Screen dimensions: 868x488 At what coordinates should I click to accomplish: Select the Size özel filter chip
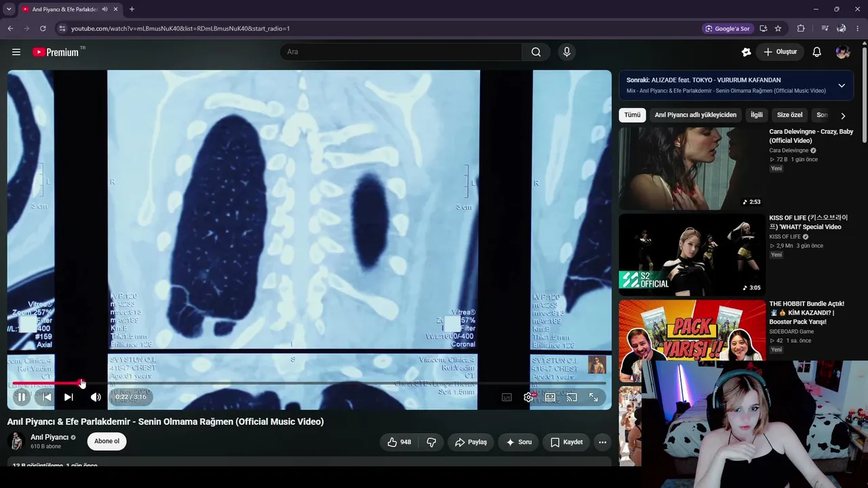point(789,115)
